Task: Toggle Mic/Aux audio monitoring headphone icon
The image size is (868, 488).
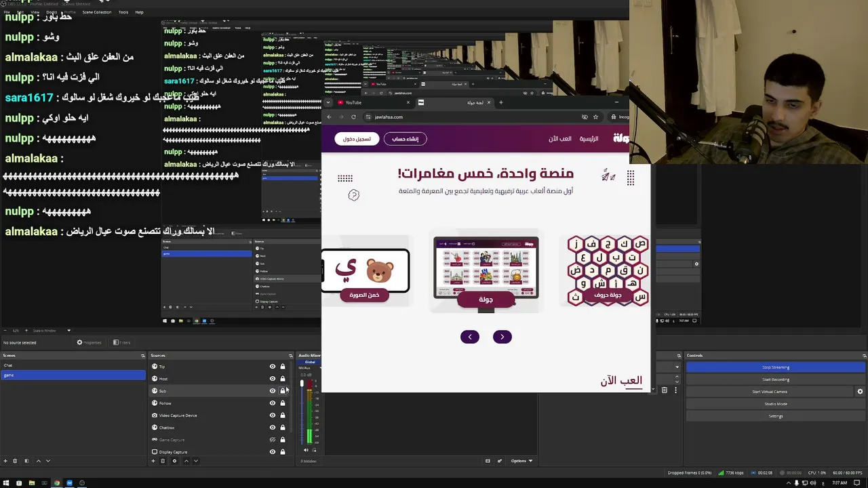Action: (315, 449)
